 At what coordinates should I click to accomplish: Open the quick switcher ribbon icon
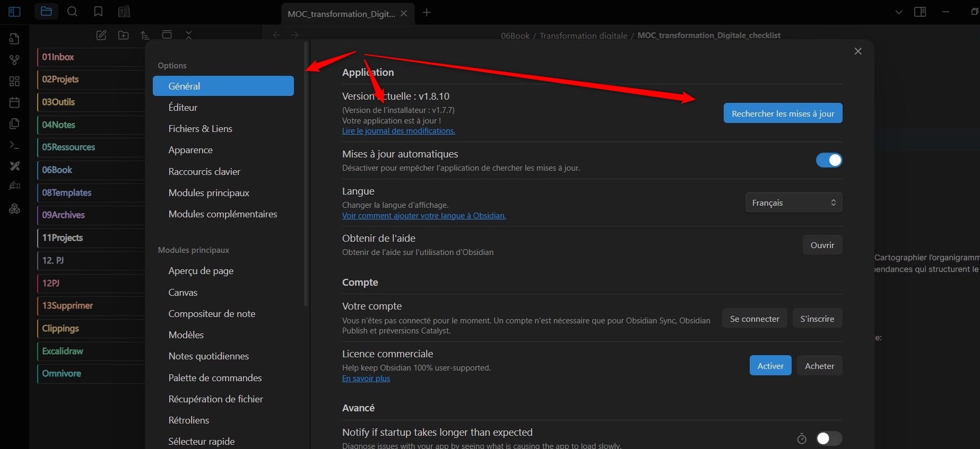coord(14,39)
